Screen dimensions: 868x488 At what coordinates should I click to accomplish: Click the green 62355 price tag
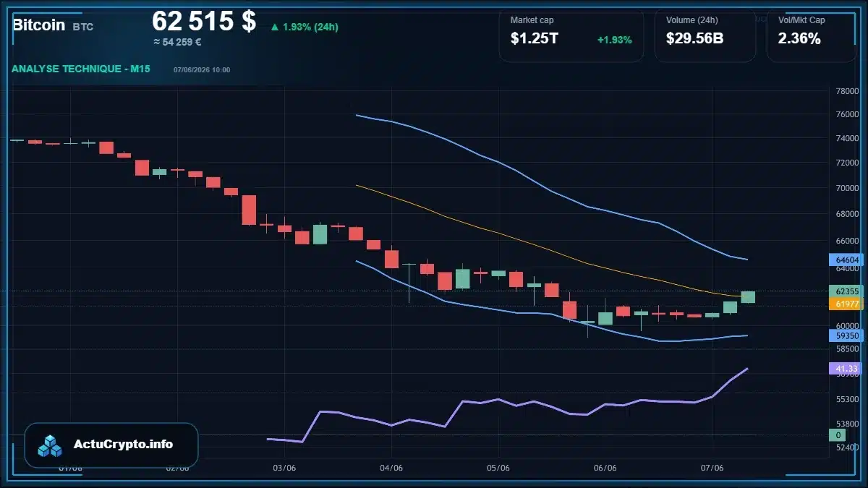tap(846, 291)
